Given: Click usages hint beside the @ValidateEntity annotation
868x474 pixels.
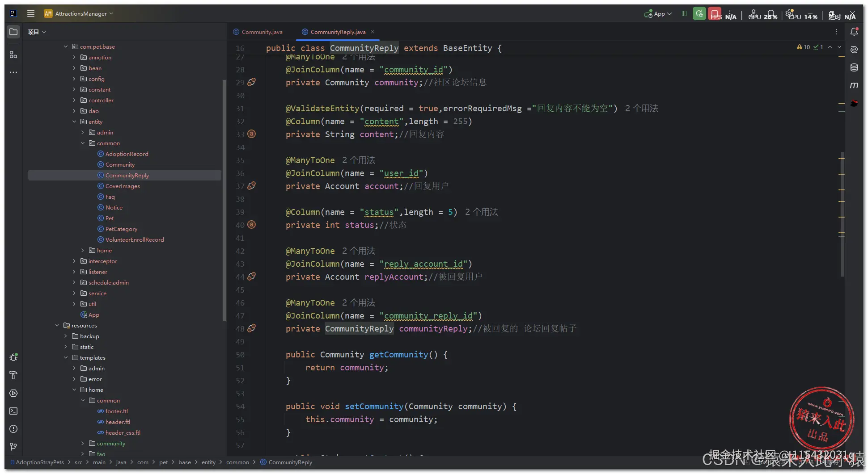Looking at the screenshot, I should [642, 108].
